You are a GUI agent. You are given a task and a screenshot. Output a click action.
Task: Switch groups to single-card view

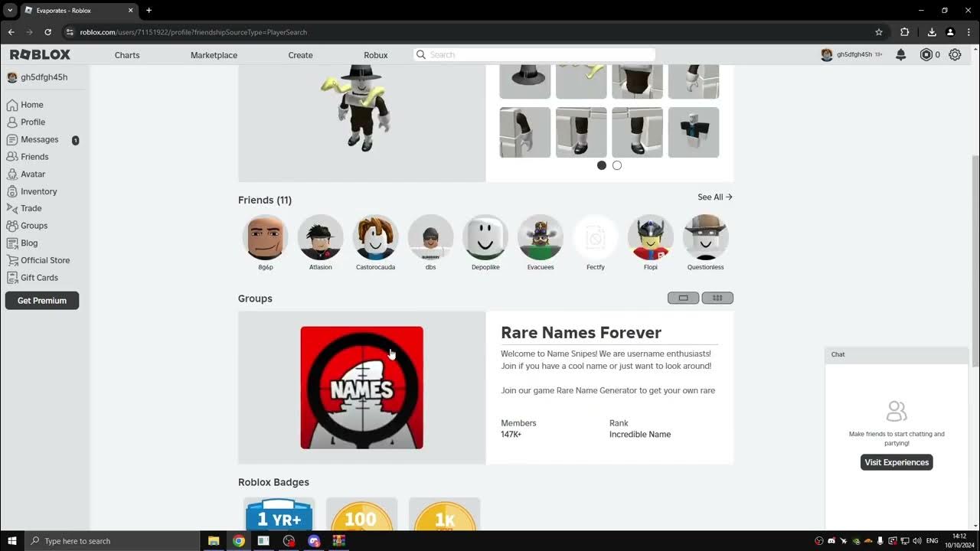click(683, 298)
